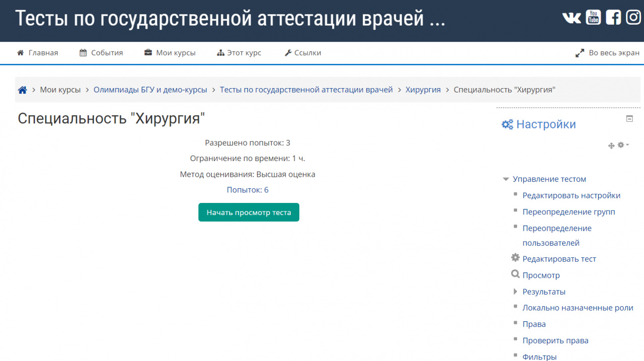The width and height of the screenshot is (644, 361).
Task: Open Редактировать настройки in the settings tree
Action: click(571, 195)
